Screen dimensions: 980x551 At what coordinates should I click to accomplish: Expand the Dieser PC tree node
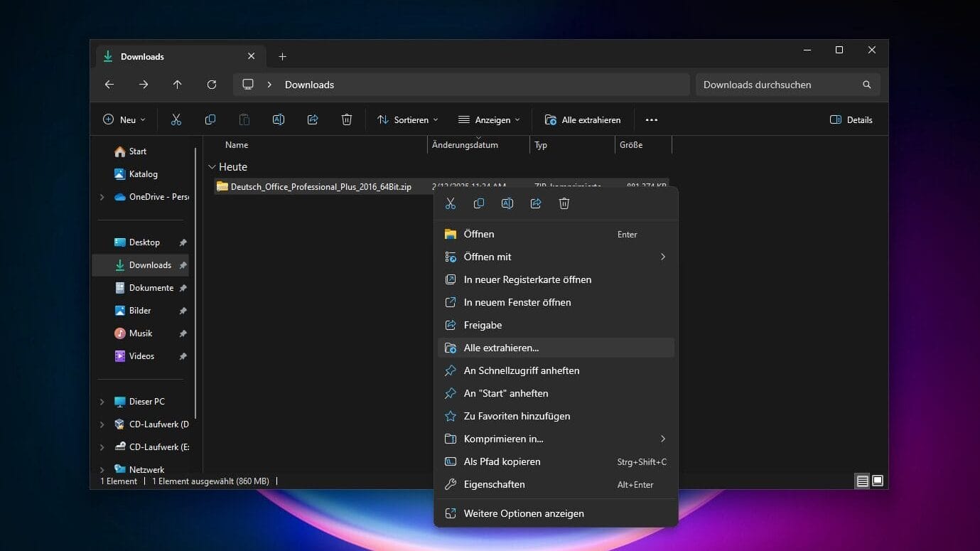[102, 402]
